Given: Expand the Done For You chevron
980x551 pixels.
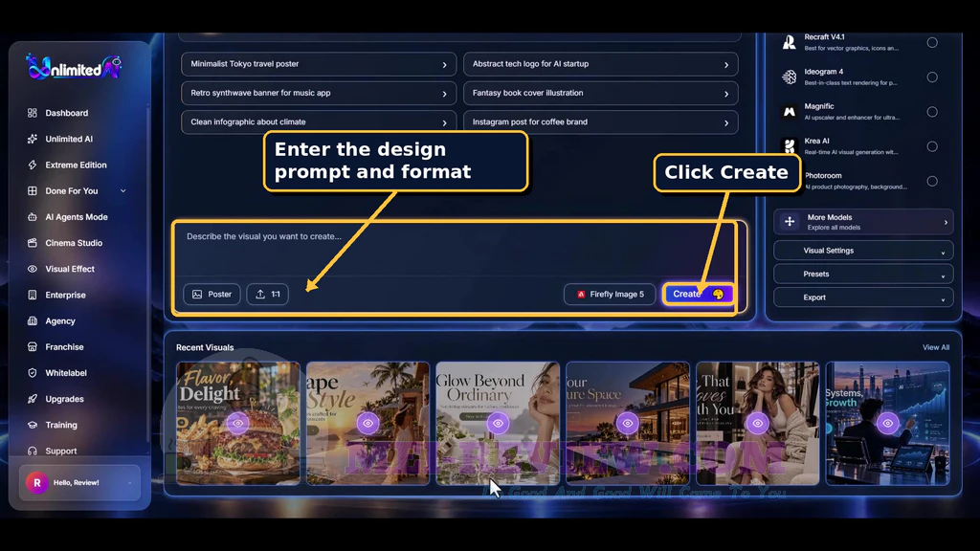Looking at the screenshot, I should point(123,190).
